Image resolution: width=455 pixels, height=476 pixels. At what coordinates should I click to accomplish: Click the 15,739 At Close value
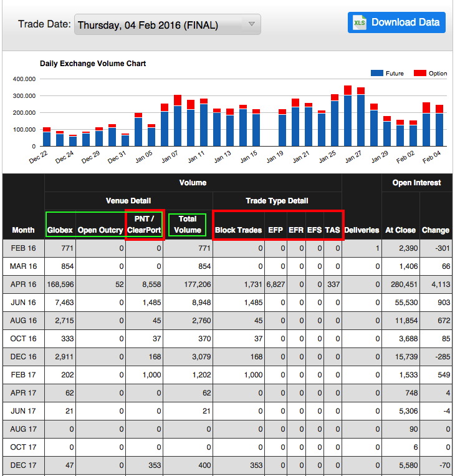point(406,357)
